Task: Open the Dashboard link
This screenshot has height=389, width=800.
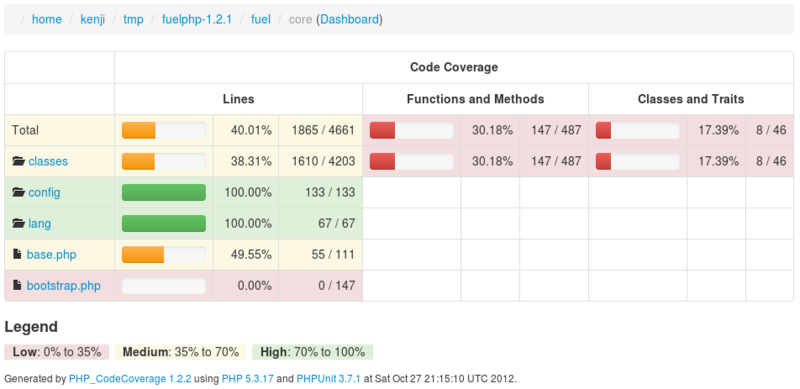Action: [x=349, y=19]
